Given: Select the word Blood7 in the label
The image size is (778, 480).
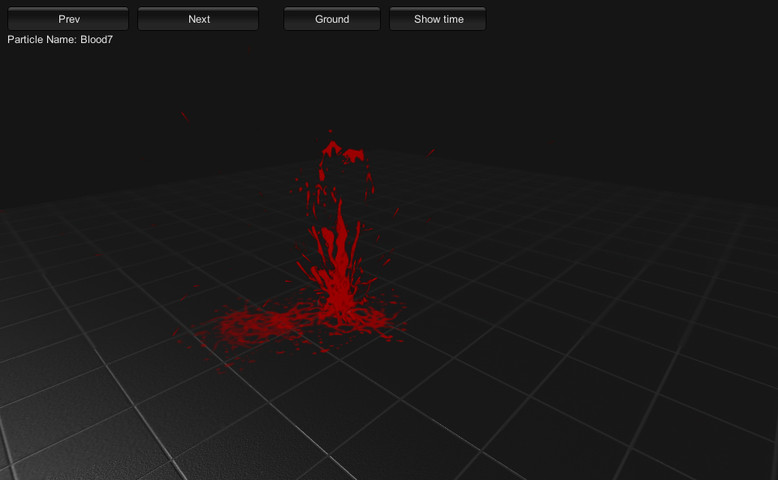Looking at the screenshot, I should pos(97,40).
